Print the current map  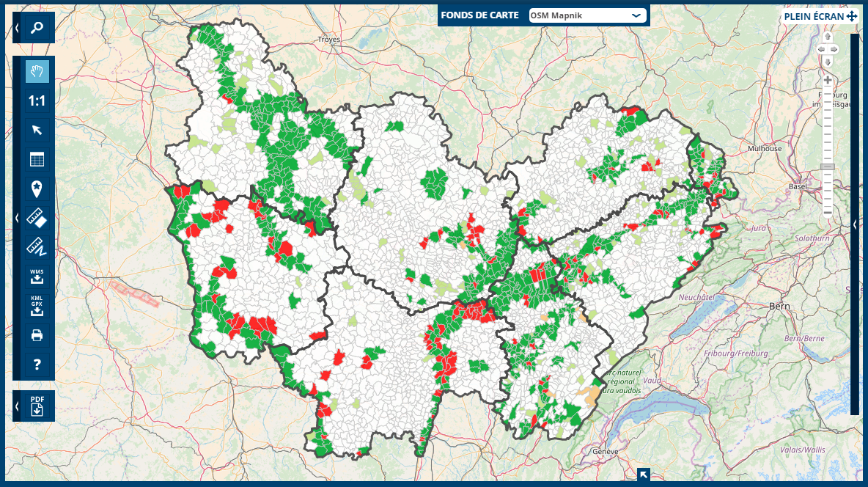coord(37,335)
